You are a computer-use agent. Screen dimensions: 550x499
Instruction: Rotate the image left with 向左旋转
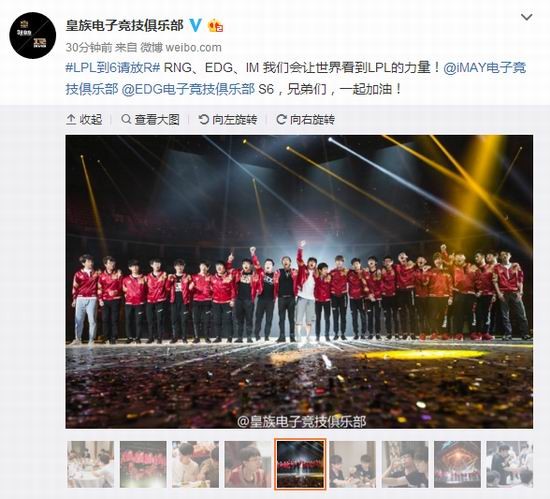[228, 120]
